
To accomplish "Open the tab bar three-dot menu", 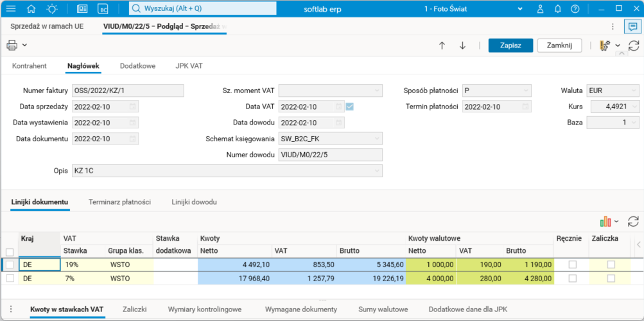I will [x=613, y=27].
